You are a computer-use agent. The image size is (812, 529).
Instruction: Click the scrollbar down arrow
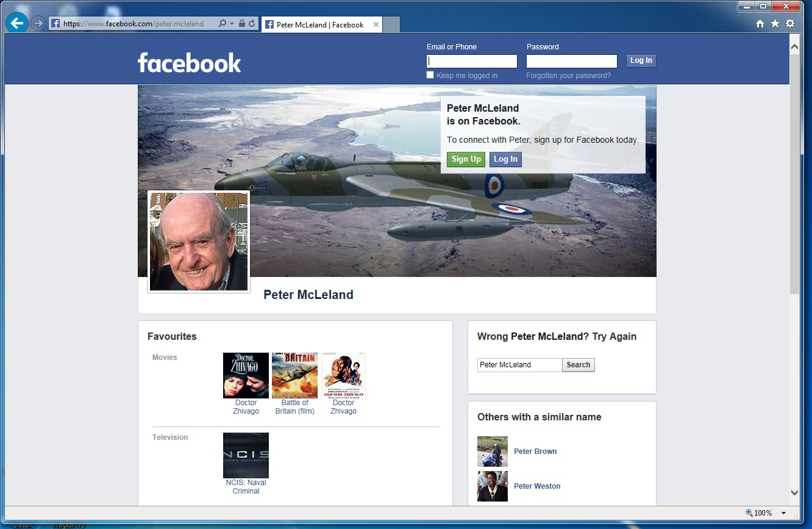tap(794, 492)
